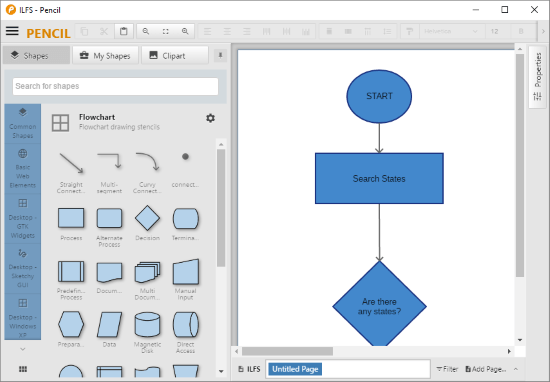Select the Untitled Page tab
The width and height of the screenshot is (550, 382).
pos(295,369)
